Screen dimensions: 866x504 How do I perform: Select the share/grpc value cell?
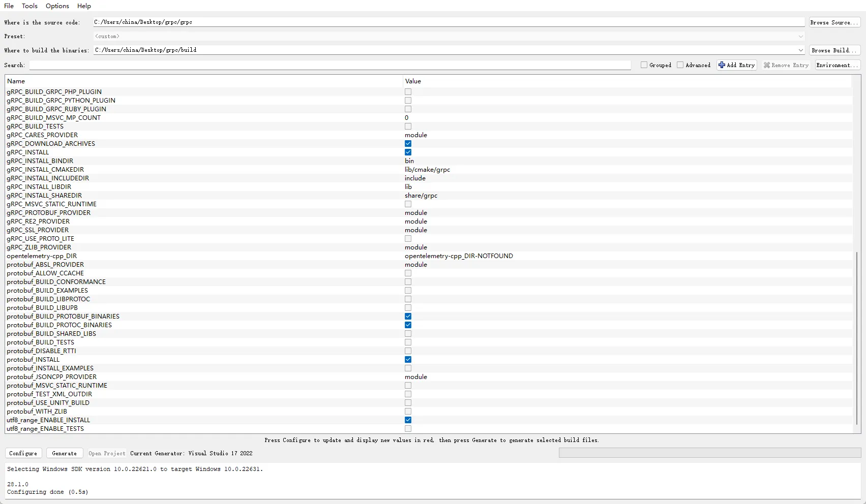click(x=421, y=196)
